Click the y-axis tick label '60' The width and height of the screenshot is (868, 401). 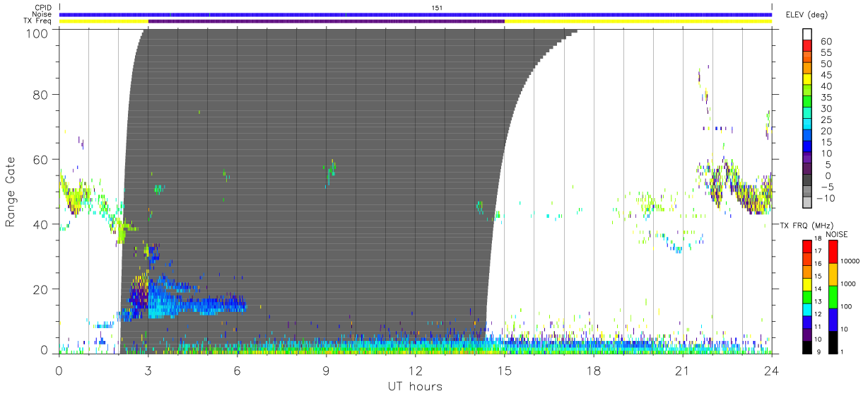point(40,159)
